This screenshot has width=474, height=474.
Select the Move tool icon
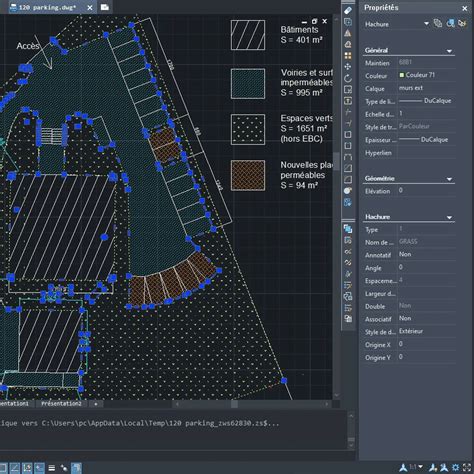[348, 67]
